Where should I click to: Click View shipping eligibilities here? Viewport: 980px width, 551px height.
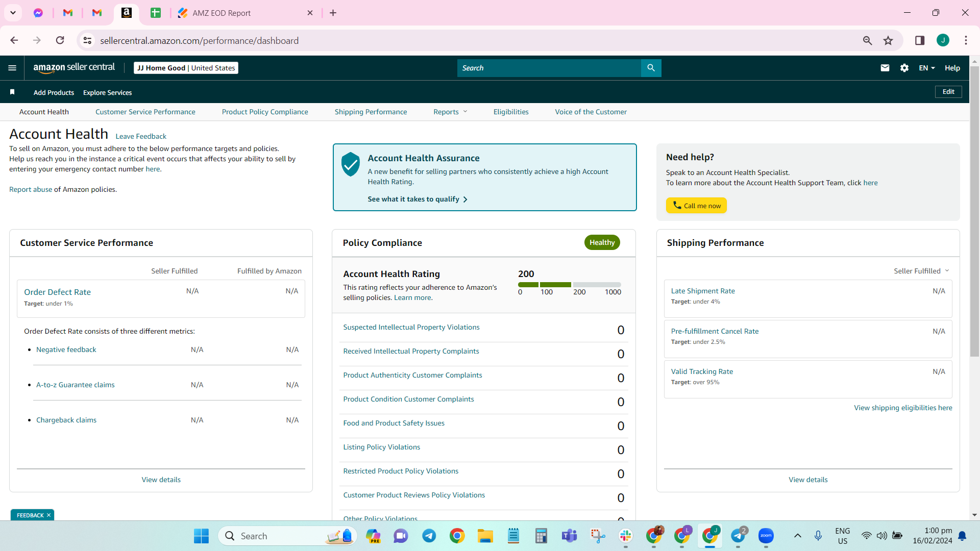click(903, 408)
